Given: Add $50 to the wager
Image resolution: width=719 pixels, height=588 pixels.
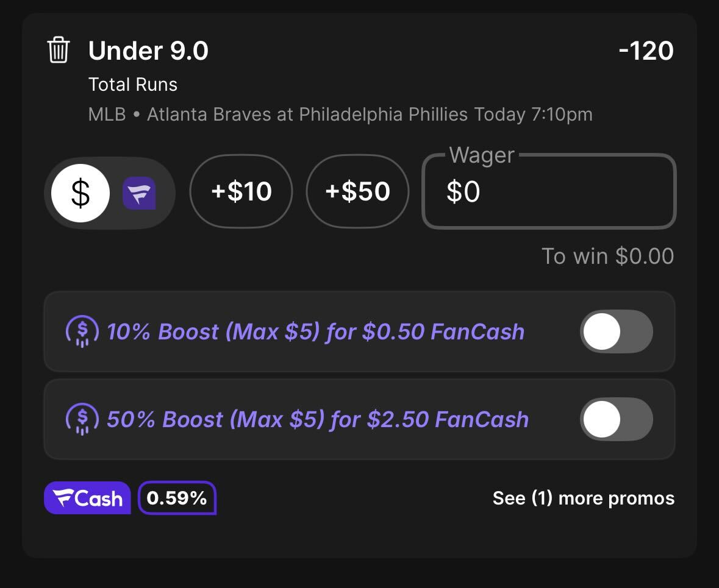Looking at the screenshot, I should (x=357, y=191).
